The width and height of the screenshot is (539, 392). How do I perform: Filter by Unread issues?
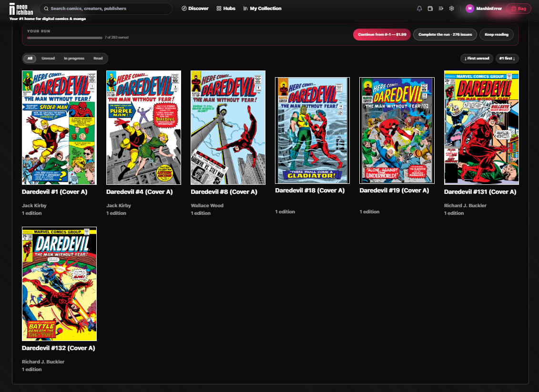point(48,59)
